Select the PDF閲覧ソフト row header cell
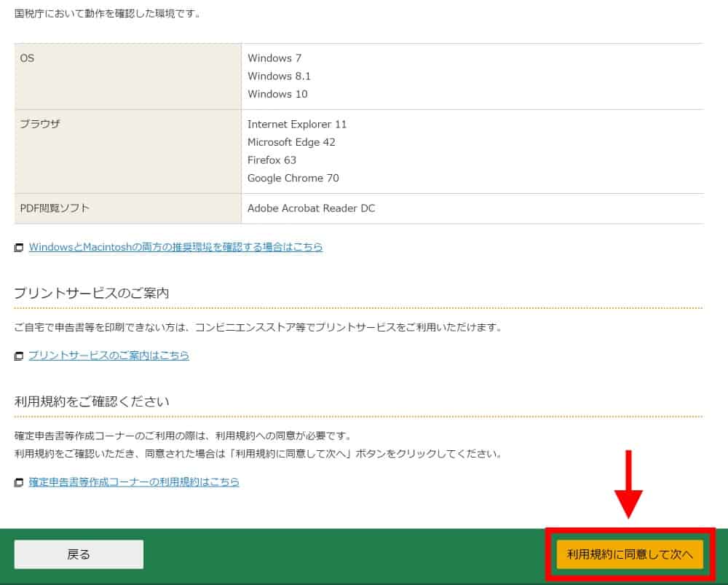728x585 pixels. pos(127,208)
